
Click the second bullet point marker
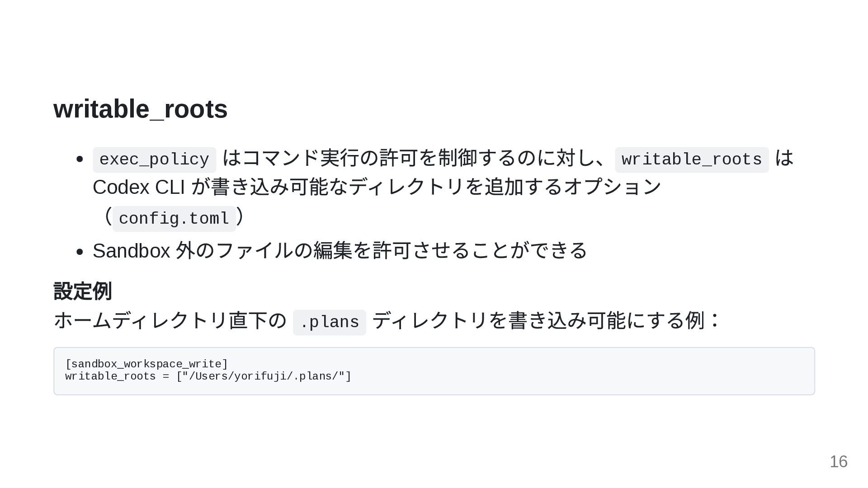click(80, 251)
